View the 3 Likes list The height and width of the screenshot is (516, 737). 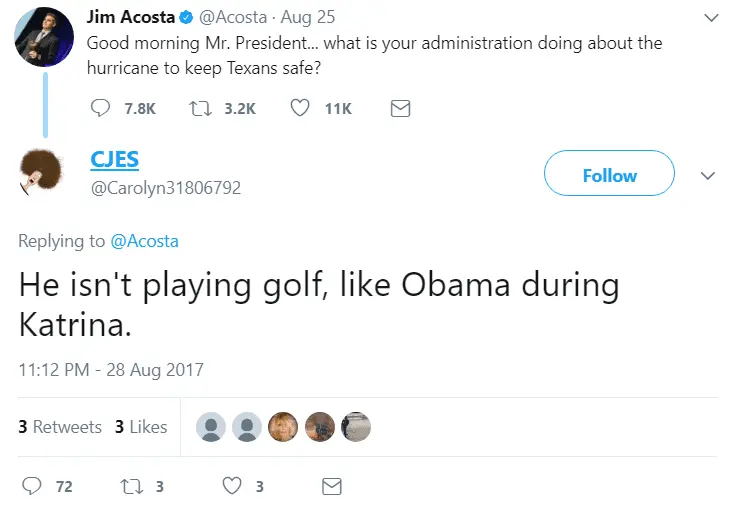point(141,427)
